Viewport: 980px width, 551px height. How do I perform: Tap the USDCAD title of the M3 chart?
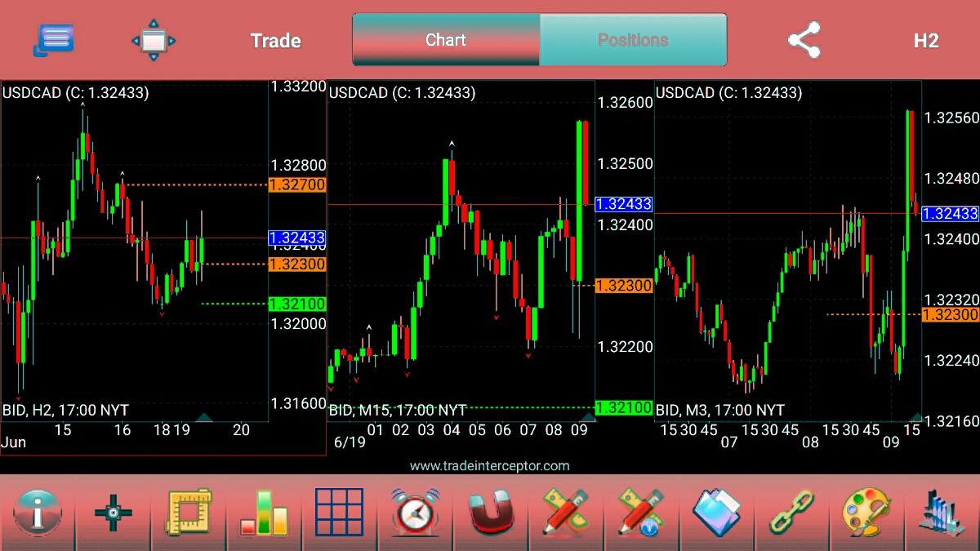pyautogui.click(x=728, y=93)
